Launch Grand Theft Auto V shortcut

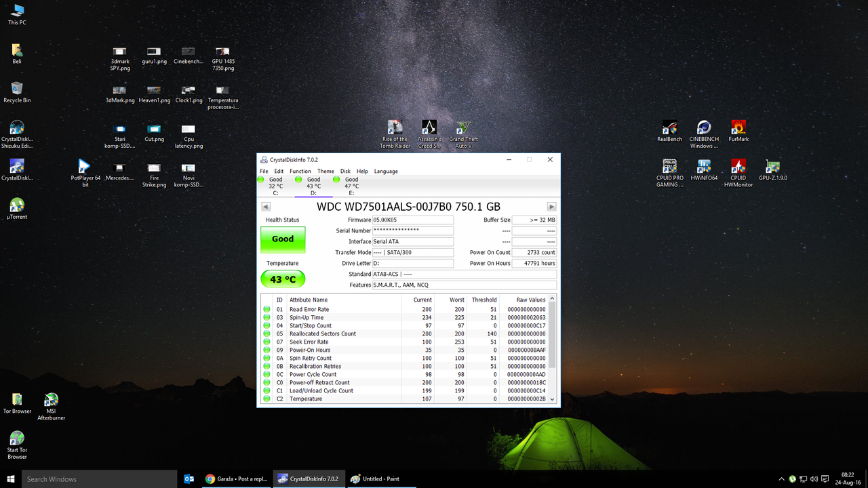tap(463, 134)
